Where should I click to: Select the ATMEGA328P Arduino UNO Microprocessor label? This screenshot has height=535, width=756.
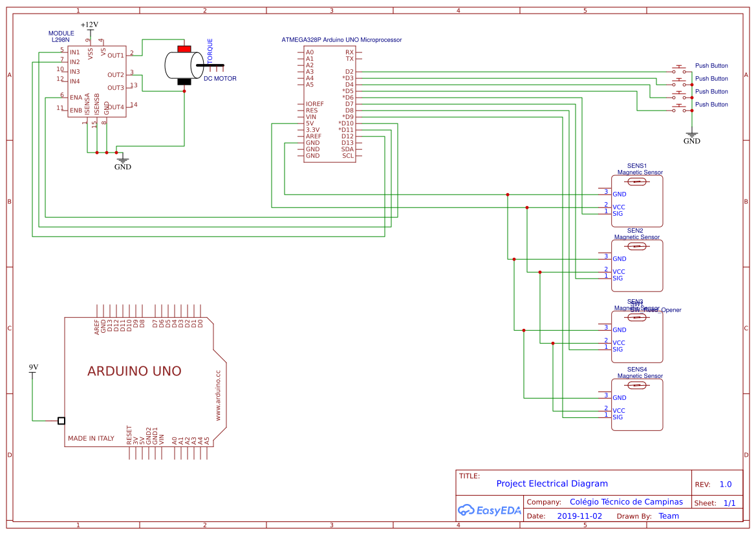coord(341,40)
